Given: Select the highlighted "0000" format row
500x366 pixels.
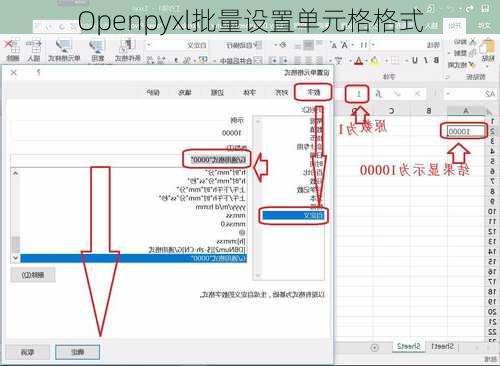Looking at the screenshot, I should point(134,258).
